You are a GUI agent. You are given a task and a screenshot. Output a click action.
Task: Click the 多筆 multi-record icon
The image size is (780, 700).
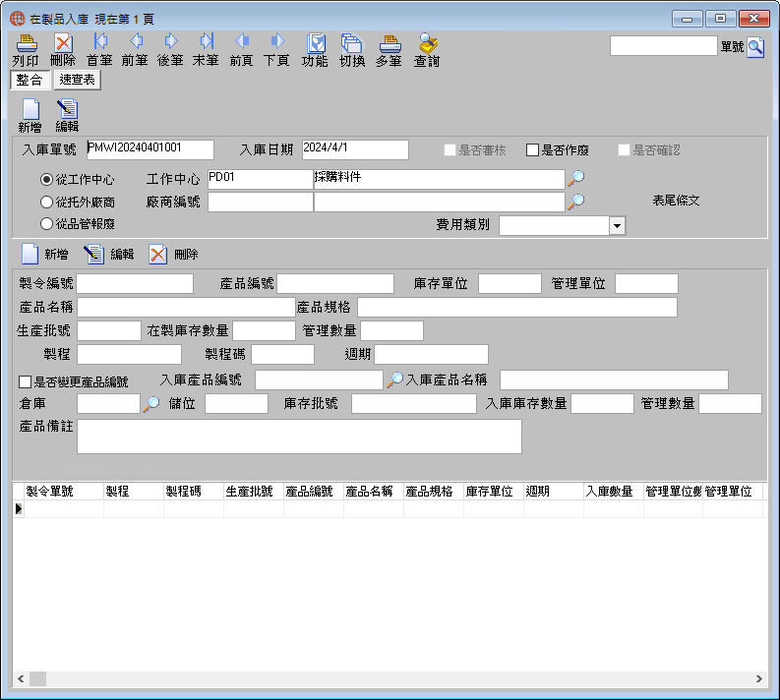click(389, 43)
